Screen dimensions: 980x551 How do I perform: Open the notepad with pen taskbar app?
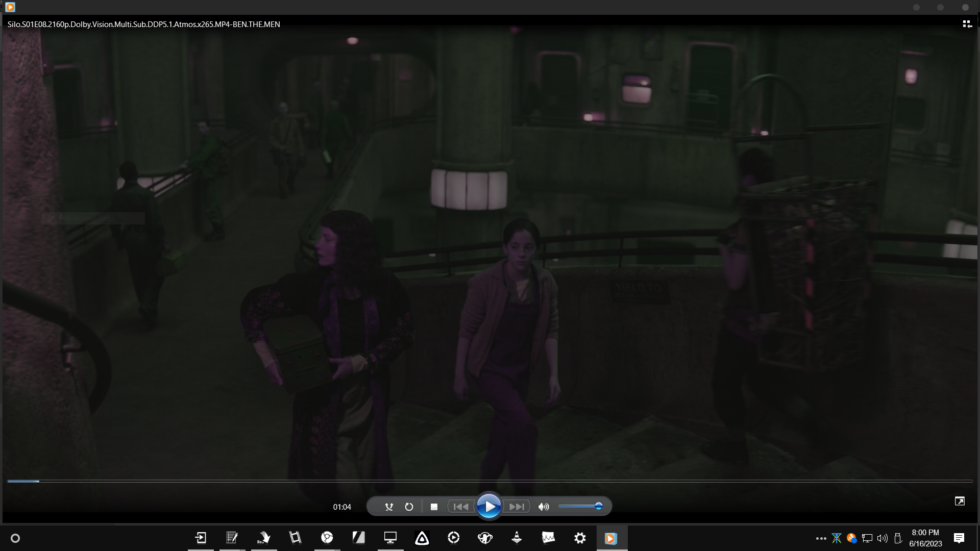(232, 538)
